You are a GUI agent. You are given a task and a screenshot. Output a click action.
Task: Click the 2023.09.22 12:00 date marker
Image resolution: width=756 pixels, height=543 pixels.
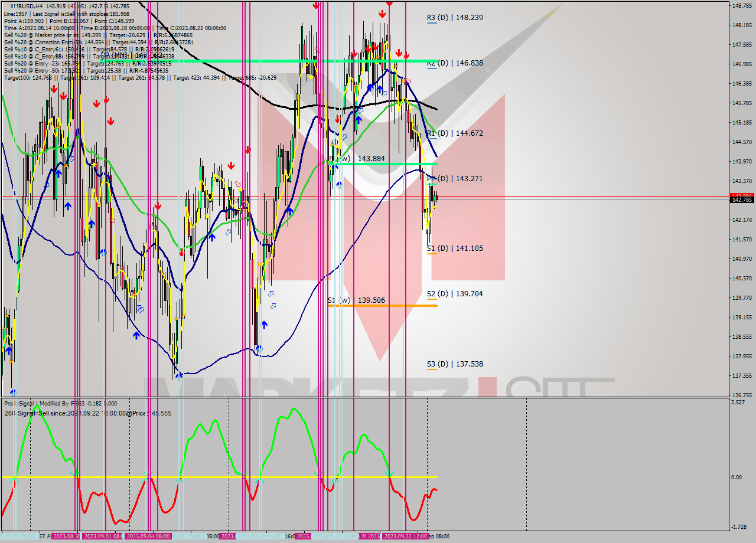(x=405, y=537)
